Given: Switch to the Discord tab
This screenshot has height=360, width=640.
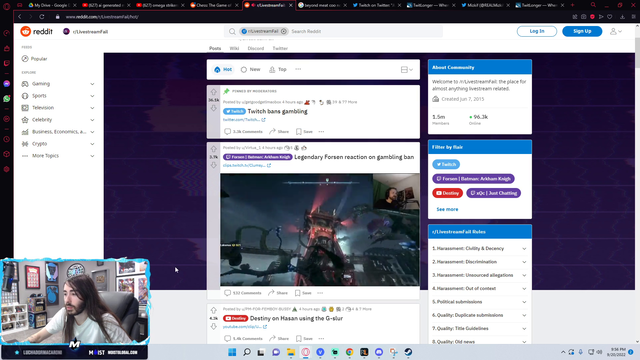Looking at the screenshot, I should (x=256, y=48).
